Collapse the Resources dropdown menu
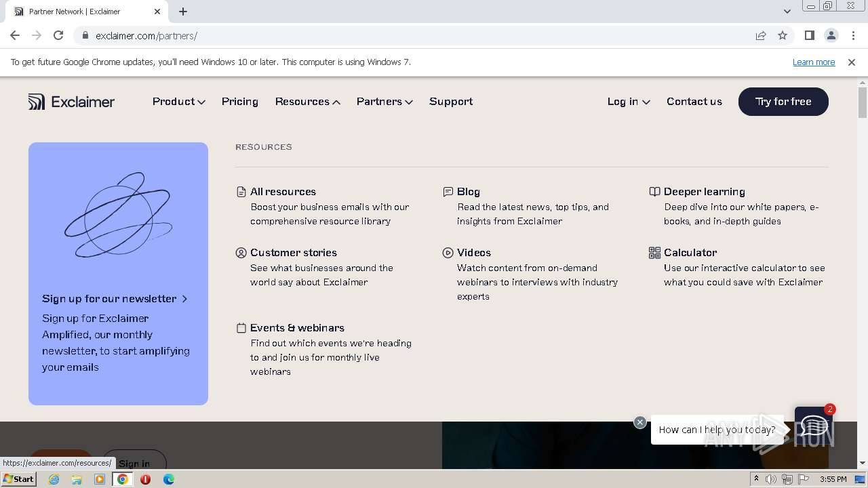 (x=307, y=102)
